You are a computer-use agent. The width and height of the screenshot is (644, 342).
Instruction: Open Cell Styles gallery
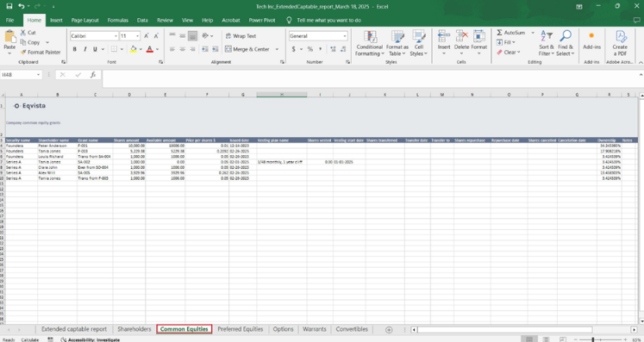click(418, 43)
